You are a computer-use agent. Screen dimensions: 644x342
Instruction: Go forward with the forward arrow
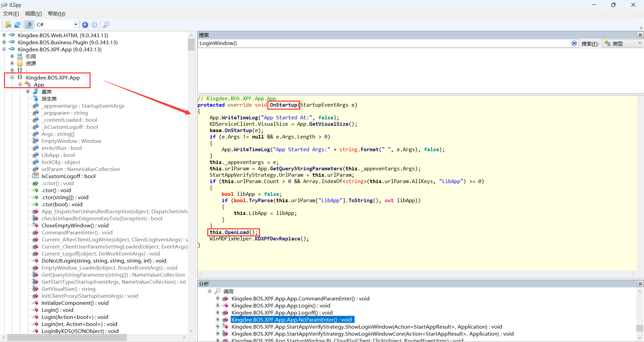95,24
